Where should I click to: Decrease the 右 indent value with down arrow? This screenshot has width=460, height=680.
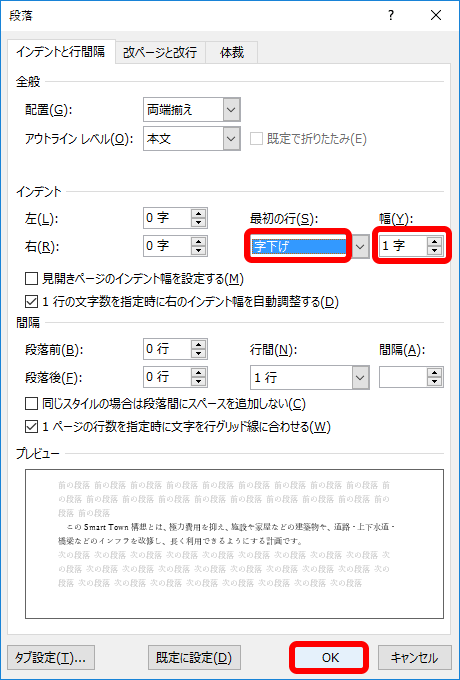coord(199,251)
